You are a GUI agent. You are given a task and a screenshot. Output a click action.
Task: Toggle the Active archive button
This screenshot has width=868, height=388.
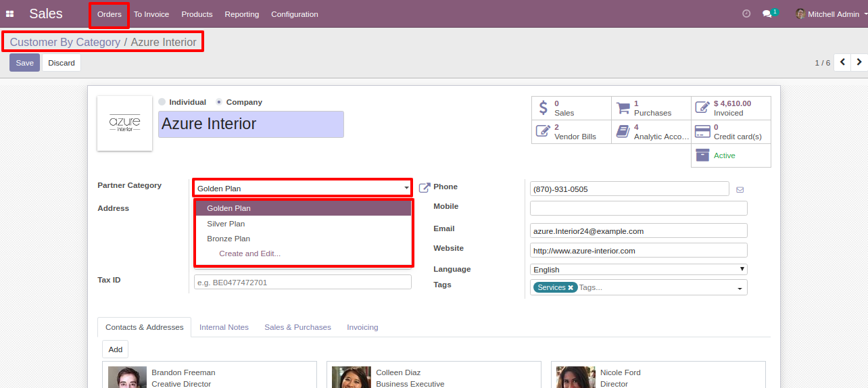[x=731, y=155]
